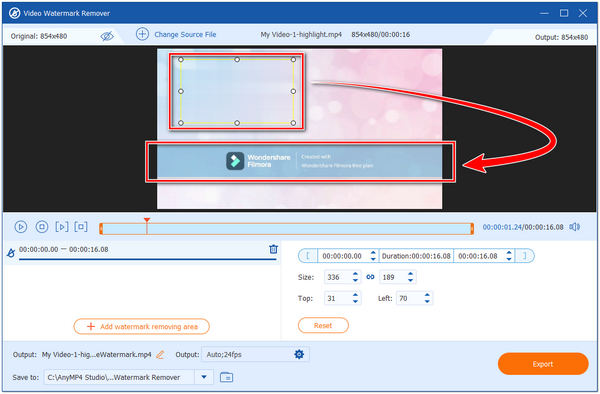Delete the watermark area with trash icon
This screenshot has width=600, height=394.
tap(273, 249)
